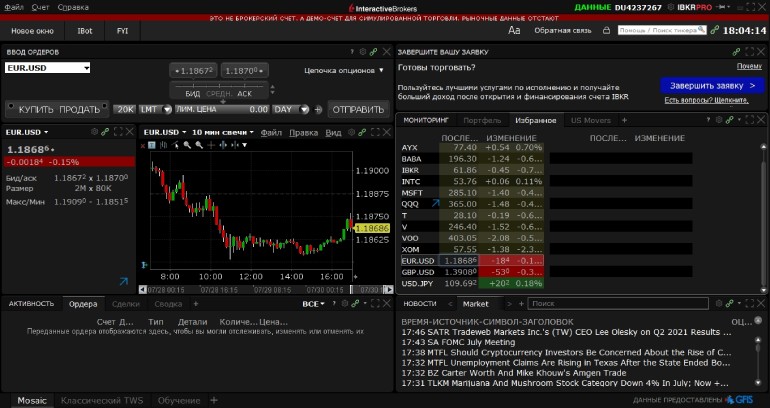Expand the Цепочка опционов dropdown
Screen dimensions: 770x408
344,70
